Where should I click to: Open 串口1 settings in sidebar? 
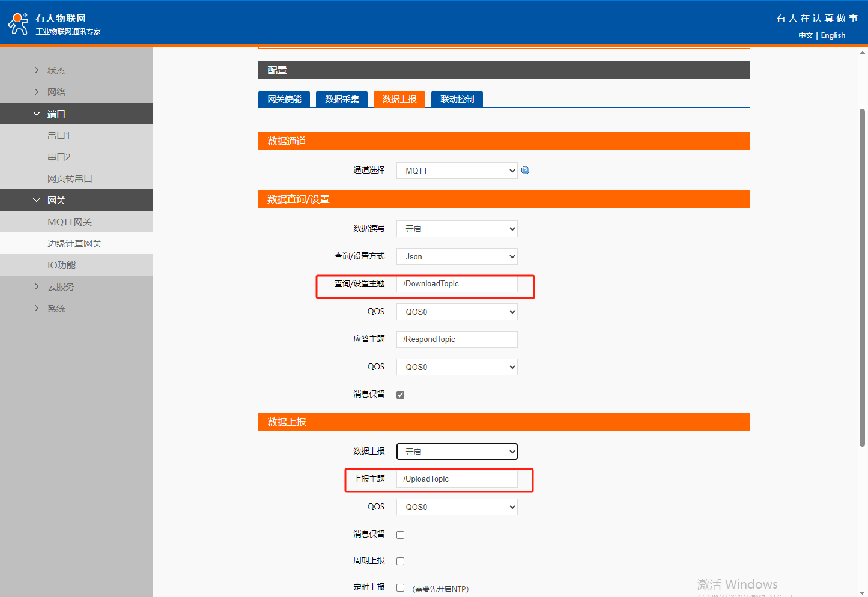coord(59,136)
